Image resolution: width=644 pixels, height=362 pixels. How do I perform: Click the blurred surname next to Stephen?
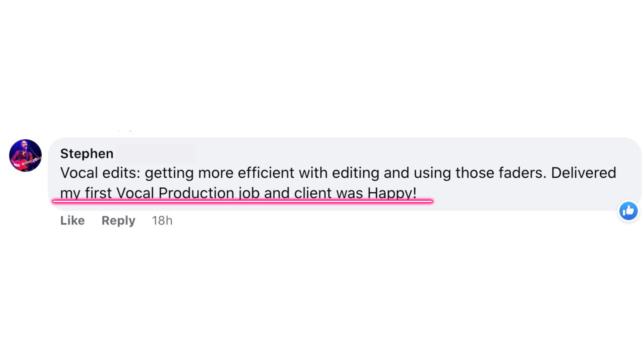(156, 154)
